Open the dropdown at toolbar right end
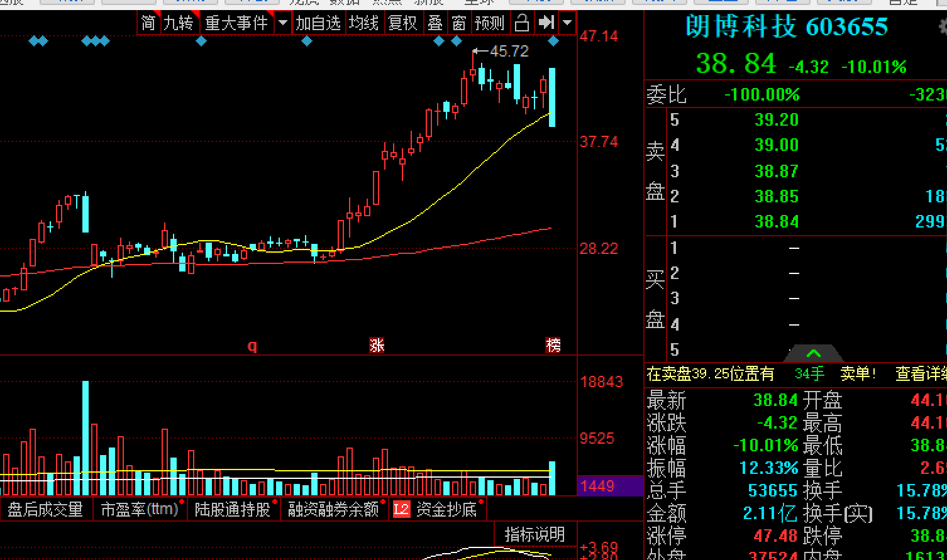 click(x=567, y=23)
